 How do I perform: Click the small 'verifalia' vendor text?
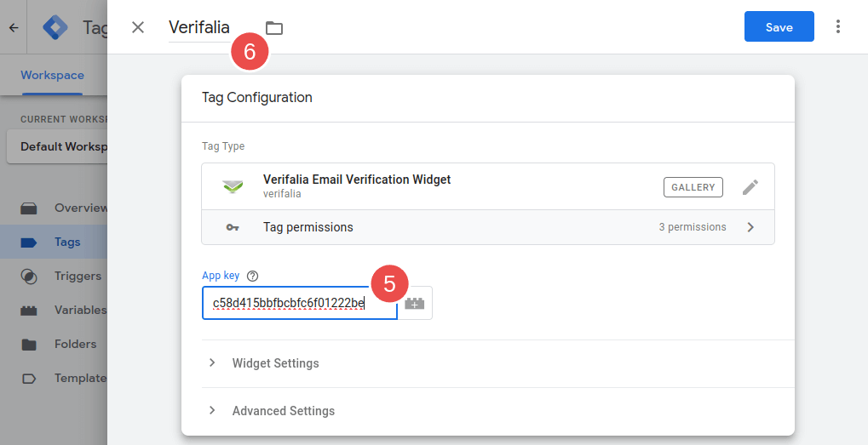coord(282,194)
